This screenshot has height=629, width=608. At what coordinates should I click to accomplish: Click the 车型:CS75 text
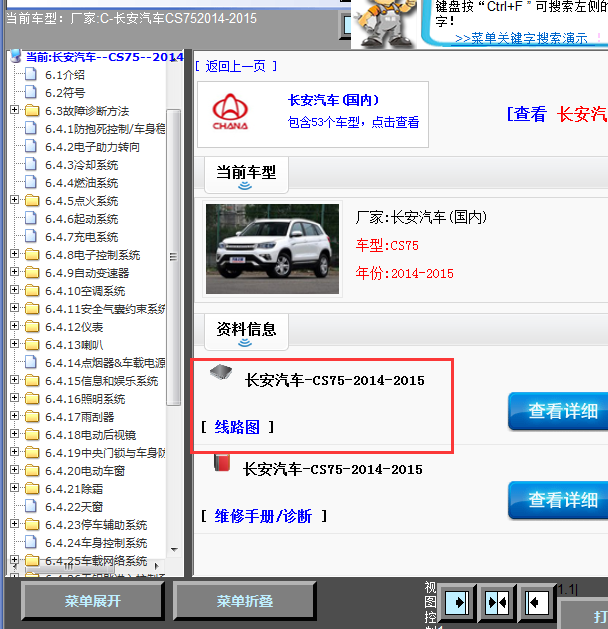coord(387,245)
